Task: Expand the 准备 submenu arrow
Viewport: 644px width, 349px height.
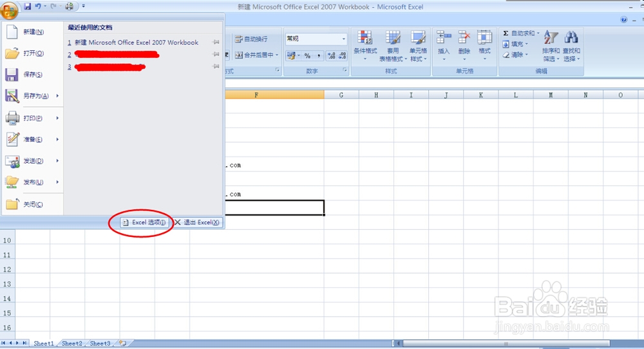Action: tap(57, 139)
